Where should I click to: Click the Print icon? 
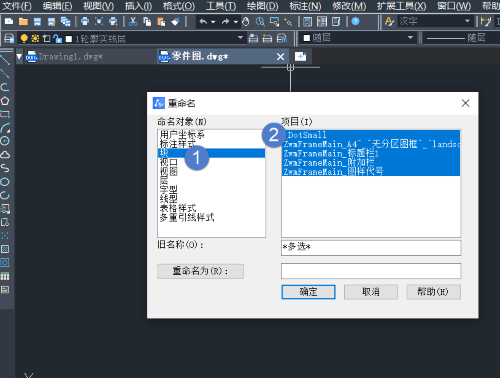coord(85,22)
